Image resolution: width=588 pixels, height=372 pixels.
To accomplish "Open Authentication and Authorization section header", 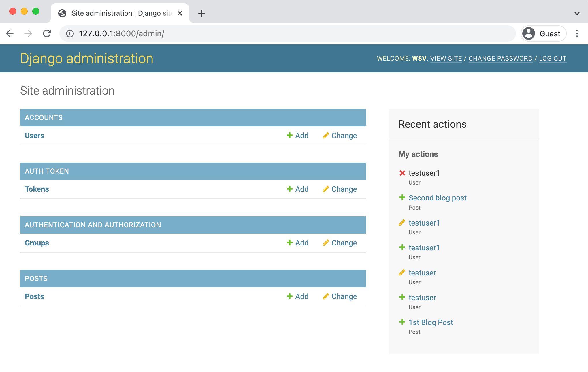I will [93, 225].
